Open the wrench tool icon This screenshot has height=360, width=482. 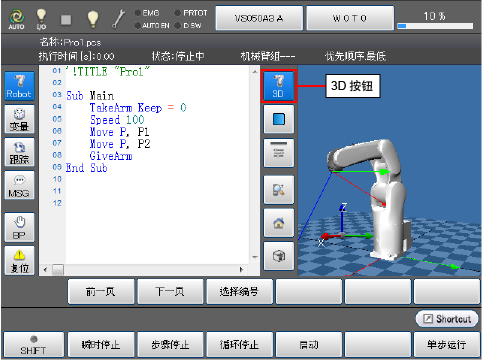119,19
